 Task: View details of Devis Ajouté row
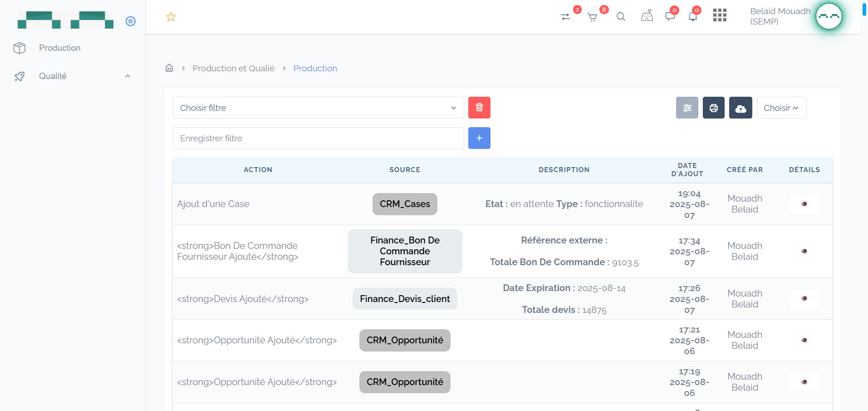804,298
